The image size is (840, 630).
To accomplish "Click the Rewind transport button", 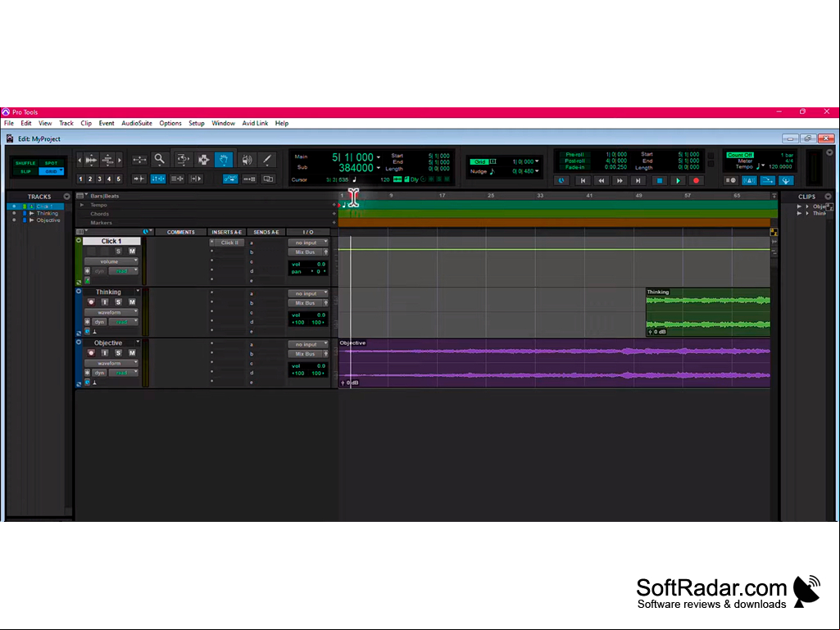I will coord(601,180).
